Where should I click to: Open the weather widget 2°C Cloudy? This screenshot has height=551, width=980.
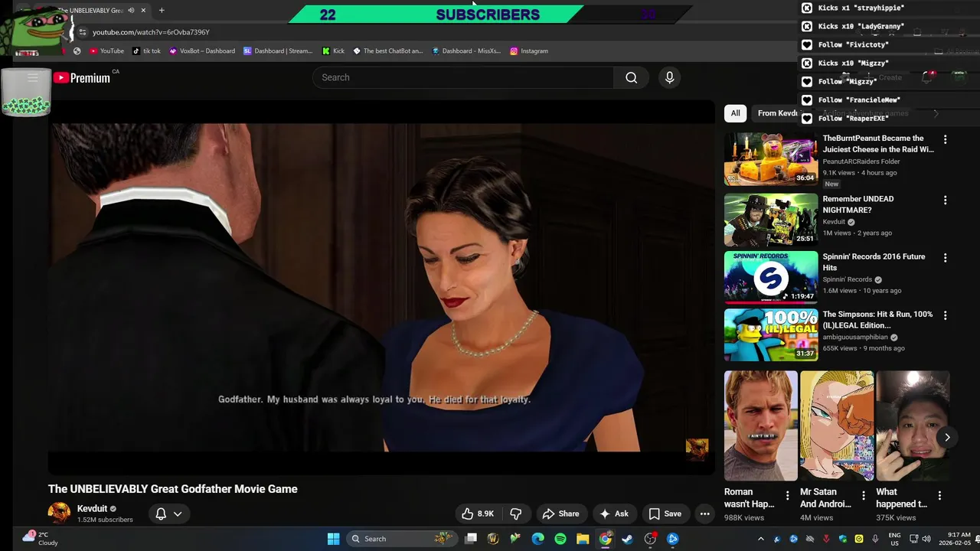pos(40,539)
